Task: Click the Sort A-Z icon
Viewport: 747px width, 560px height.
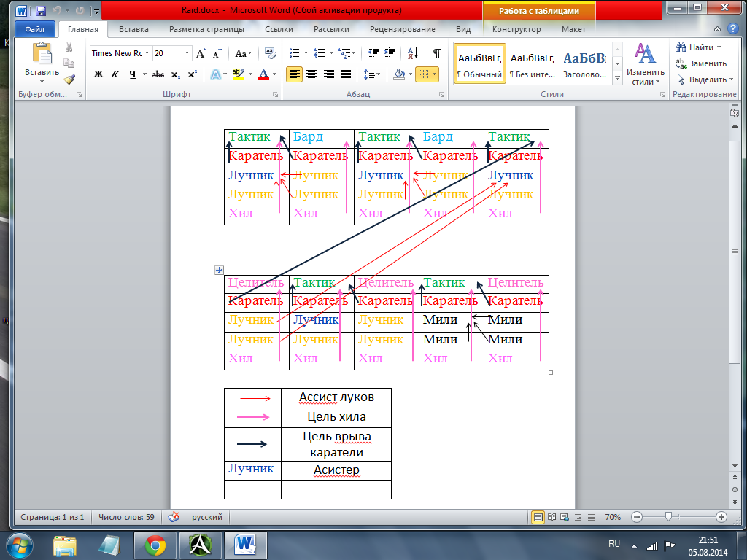Action: [x=413, y=52]
